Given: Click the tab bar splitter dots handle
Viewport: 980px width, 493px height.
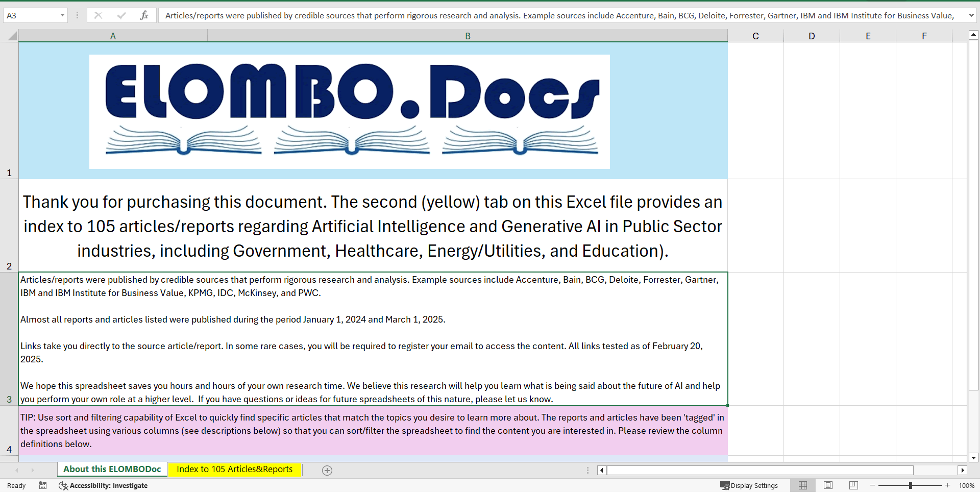Looking at the screenshot, I should (587, 470).
